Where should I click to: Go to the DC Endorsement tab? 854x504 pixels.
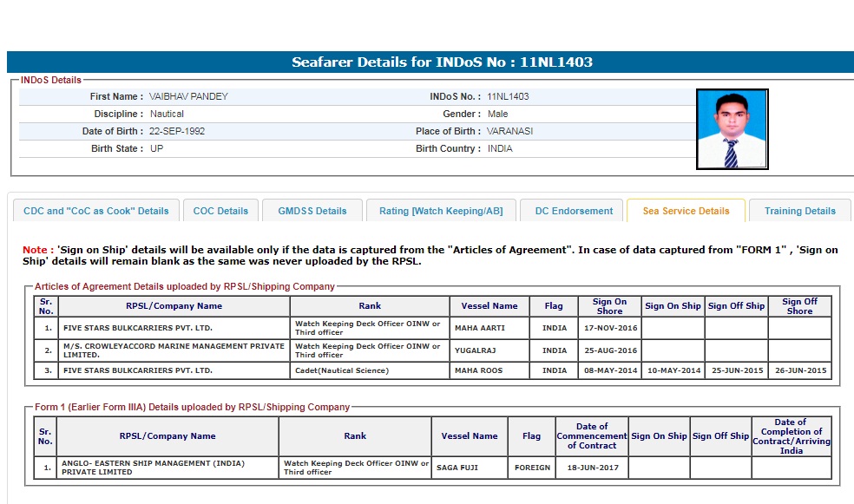point(574,211)
